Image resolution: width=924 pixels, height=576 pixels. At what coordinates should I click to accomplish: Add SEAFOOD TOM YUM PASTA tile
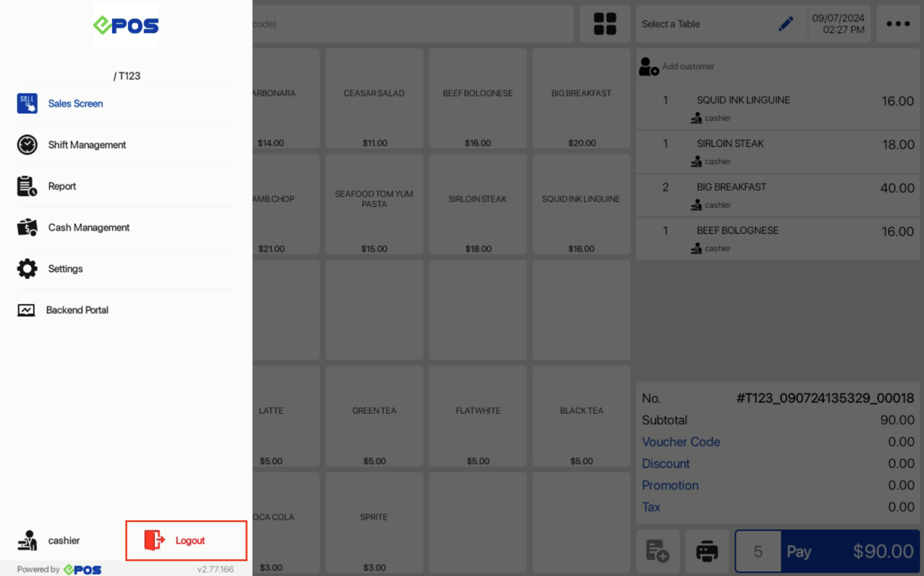374,205
